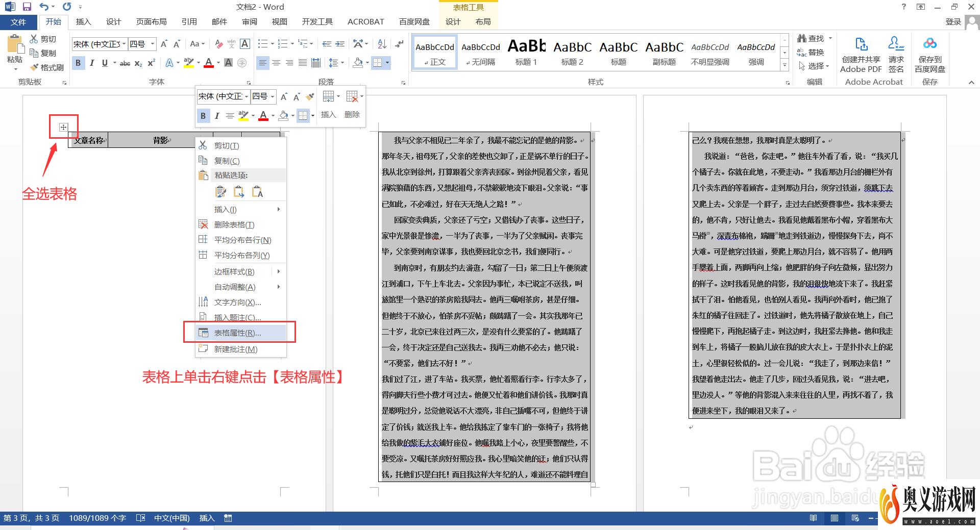Choose Delete Table (删除表格) from the context menu
The image size is (980, 530).
point(241,225)
